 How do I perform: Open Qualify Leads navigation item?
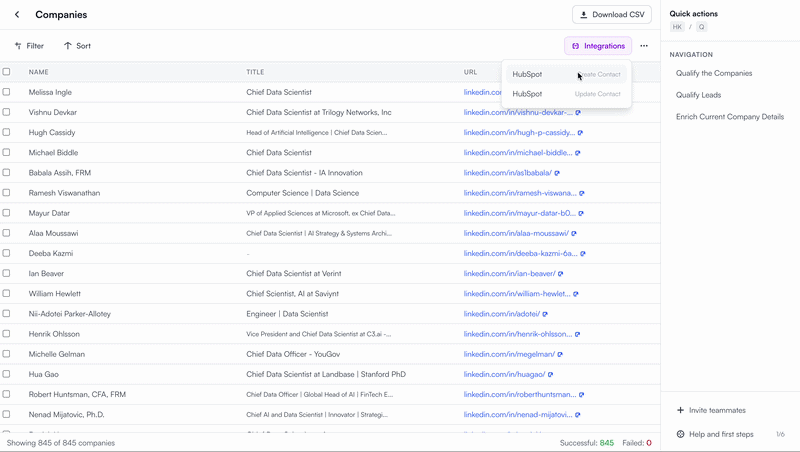tap(698, 95)
